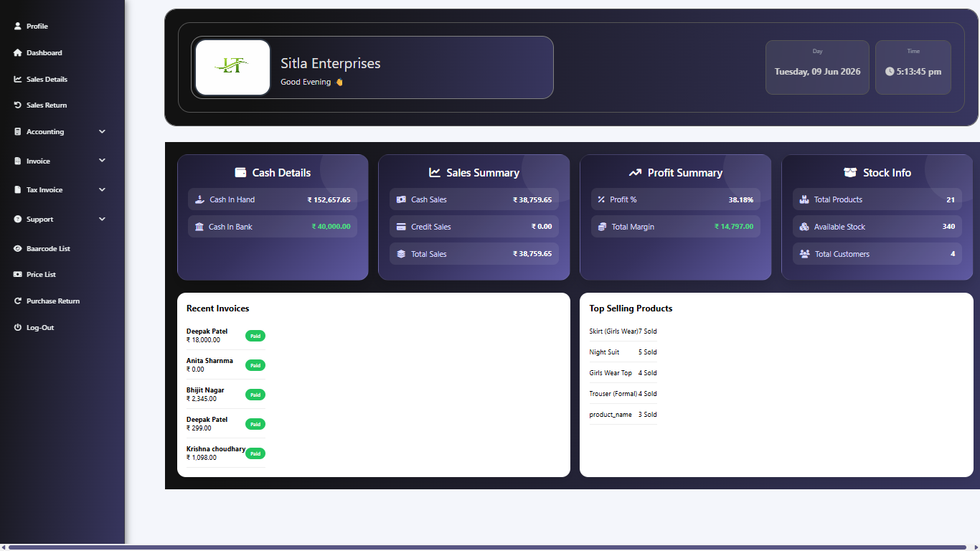Click the '₹ 14,797.00' Total Margin value
This screenshot has height=551, width=980.
point(734,227)
